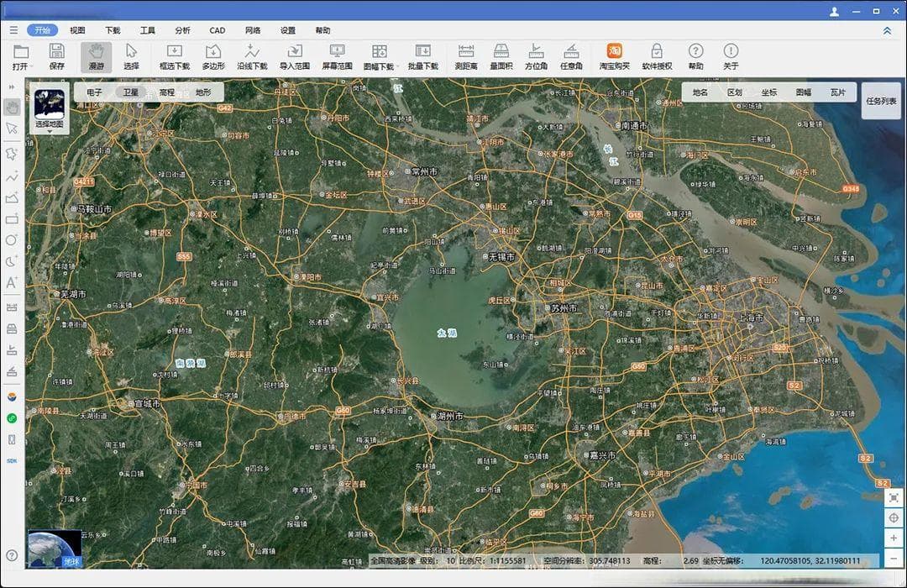
Task: Pick draw rectangle tool in sidebar
Action: [x=12, y=218]
